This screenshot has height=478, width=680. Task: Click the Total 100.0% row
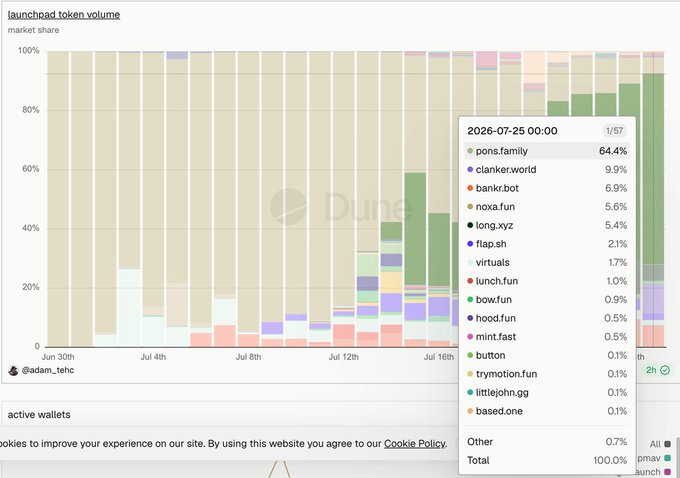[547, 460]
